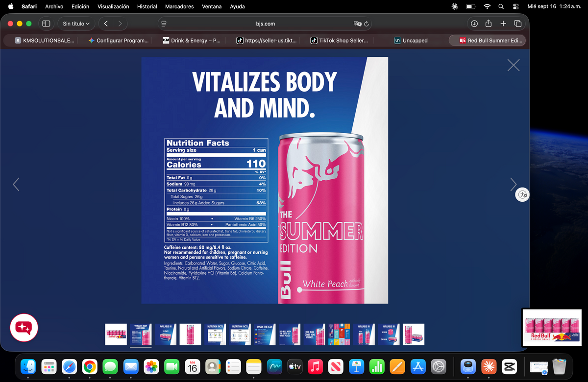Click the Wi-Fi status icon
This screenshot has height=382, width=588.
487,6
